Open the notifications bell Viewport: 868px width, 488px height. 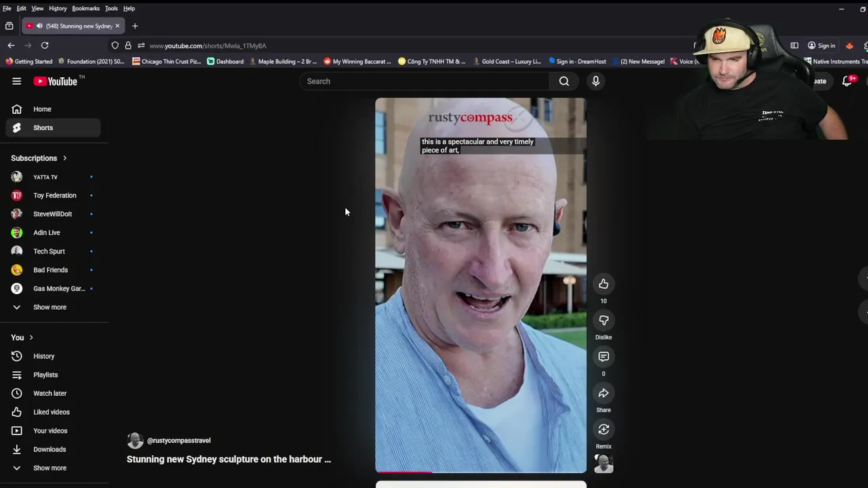coord(848,81)
